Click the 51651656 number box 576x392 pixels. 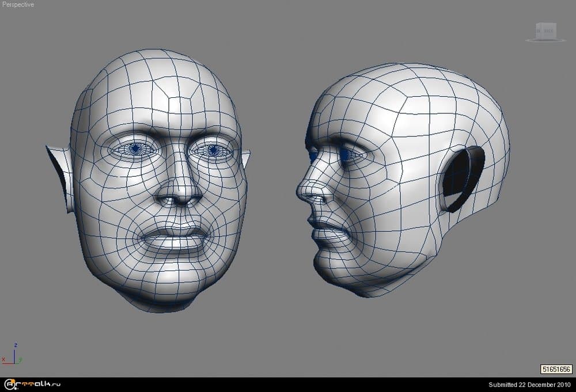[x=556, y=369]
